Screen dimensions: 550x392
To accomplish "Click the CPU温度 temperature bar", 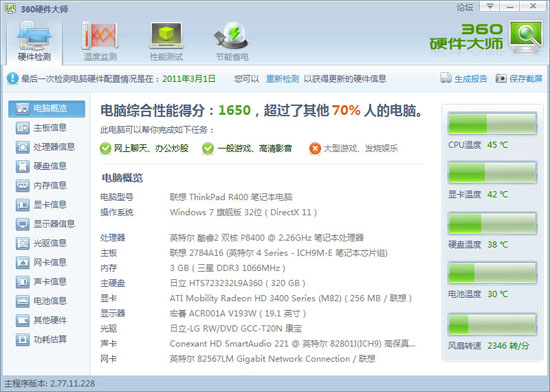I will tap(492, 123).
